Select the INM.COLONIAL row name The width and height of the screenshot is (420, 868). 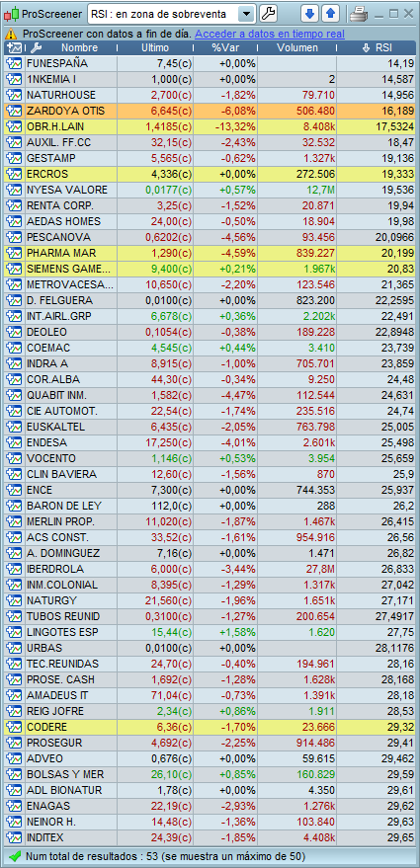pyautogui.click(x=62, y=585)
